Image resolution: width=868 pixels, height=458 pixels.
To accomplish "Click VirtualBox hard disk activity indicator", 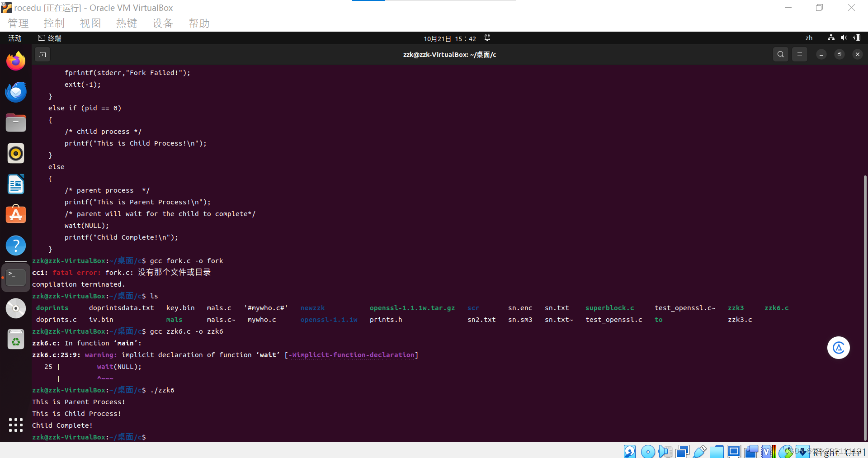I will [x=630, y=451].
